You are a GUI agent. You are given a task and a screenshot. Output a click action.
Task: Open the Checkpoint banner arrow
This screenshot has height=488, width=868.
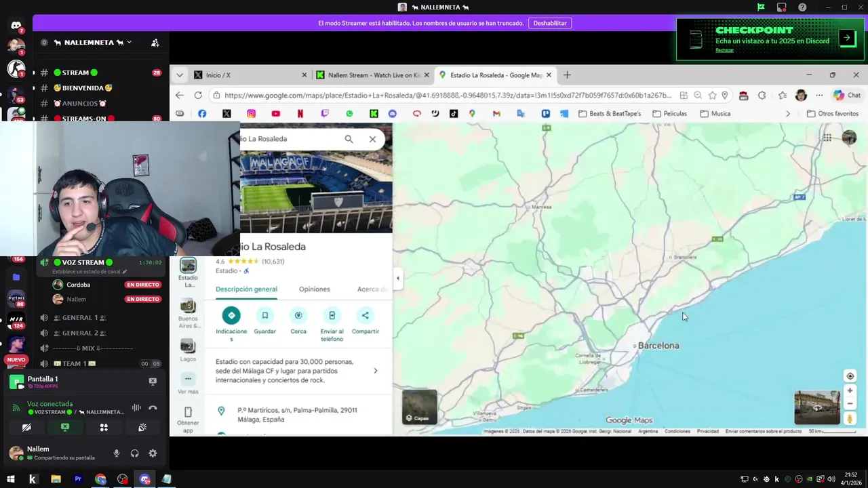tap(847, 38)
